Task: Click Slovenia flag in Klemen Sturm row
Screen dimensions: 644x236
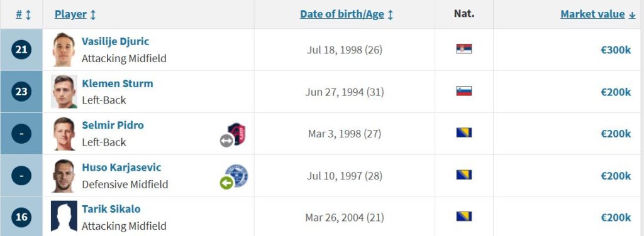Action: tap(464, 91)
